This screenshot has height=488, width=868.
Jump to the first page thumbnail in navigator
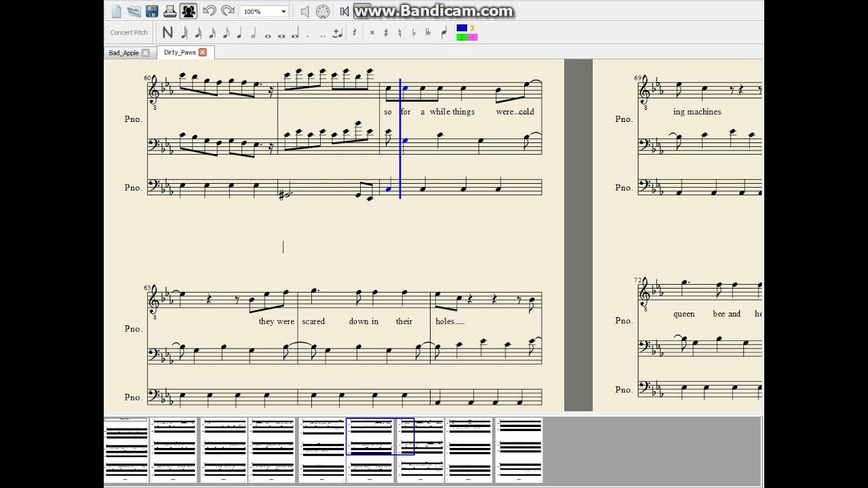[126, 450]
